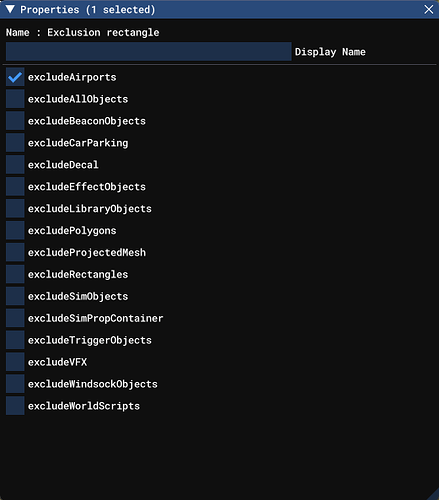
Task: Toggle excludeBeaconObjects checkbox
Action: point(15,121)
